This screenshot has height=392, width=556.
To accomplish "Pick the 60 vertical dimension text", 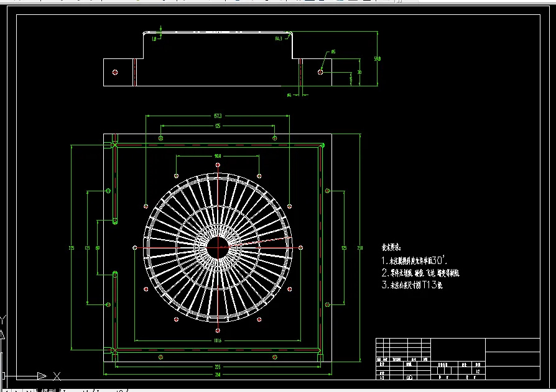I will tap(98, 248).
